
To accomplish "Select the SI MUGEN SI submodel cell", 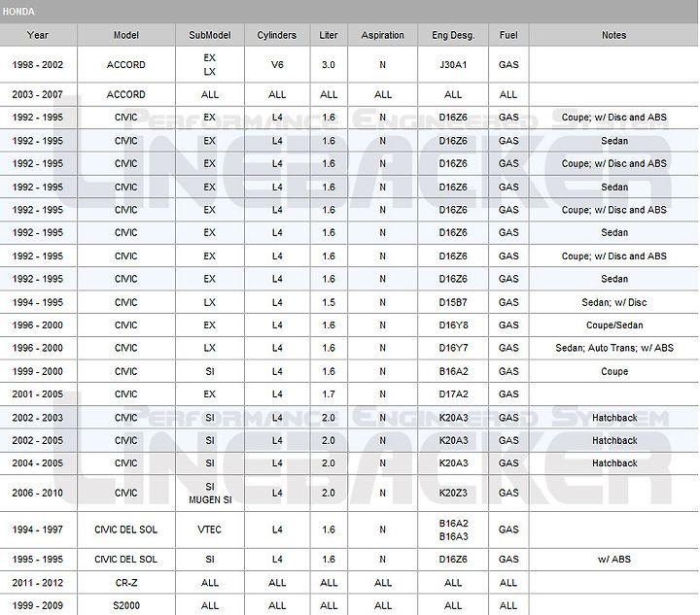I will click(210, 494).
